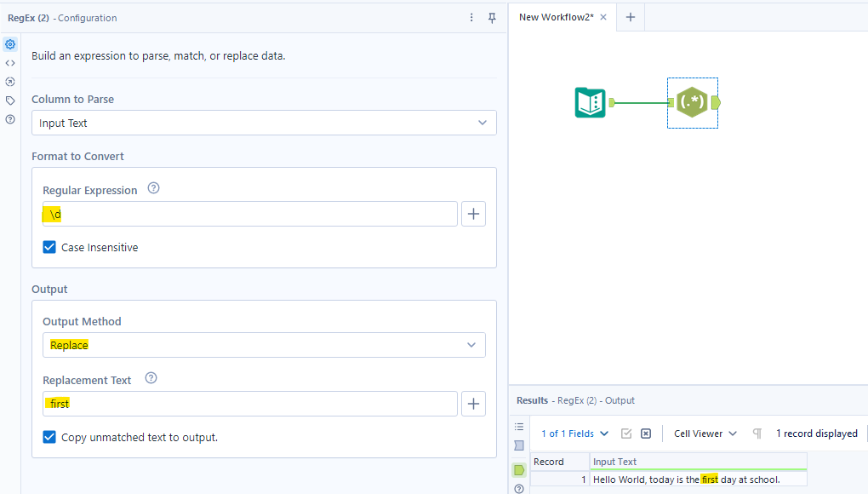The height and width of the screenshot is (494, 868).
Task: Toggle the whitespace pilcrow in Results
Action: tap(757, 434)
